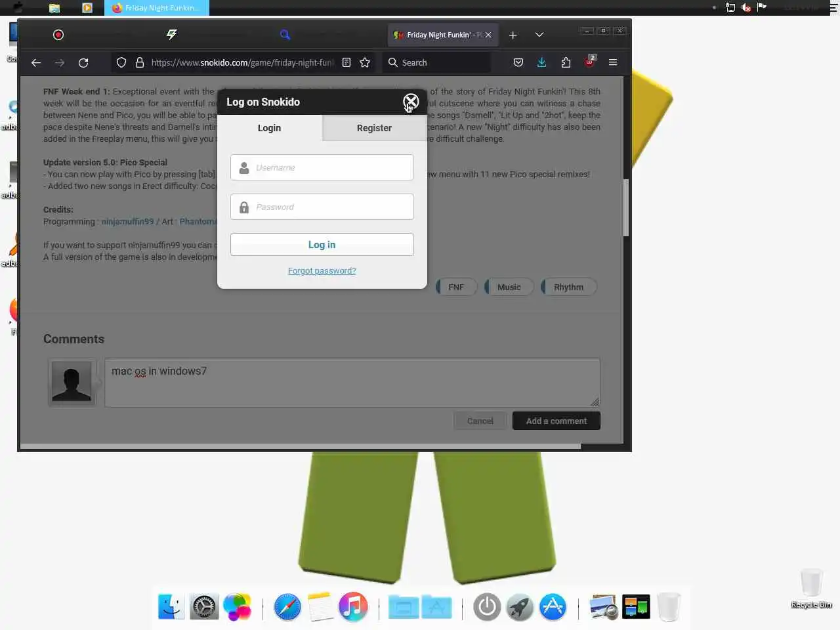This screenshot has width=840, height=630.
Task: Click into the Password field
Action: pyautogui.click(x=322, y=207)
